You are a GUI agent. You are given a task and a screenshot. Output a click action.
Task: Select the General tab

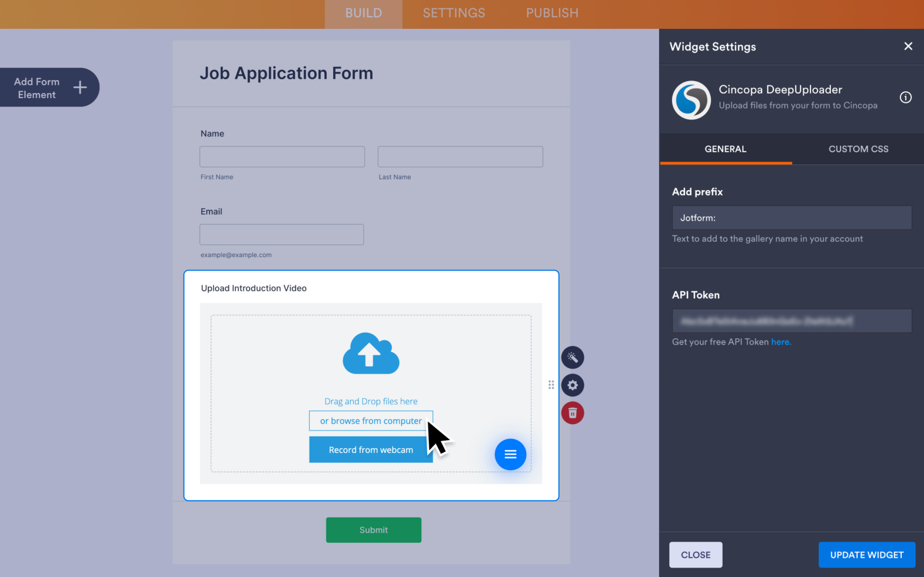pos(725,149)
